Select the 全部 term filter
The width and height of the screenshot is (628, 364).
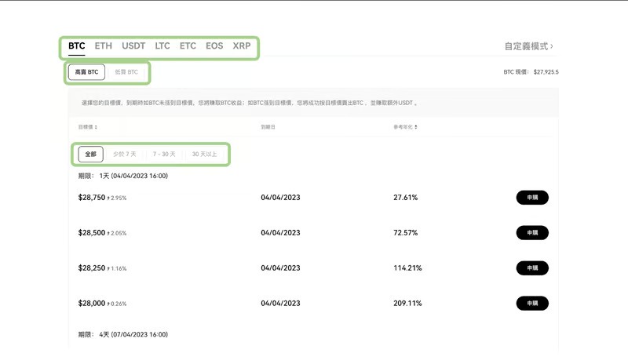coord(90,155)
